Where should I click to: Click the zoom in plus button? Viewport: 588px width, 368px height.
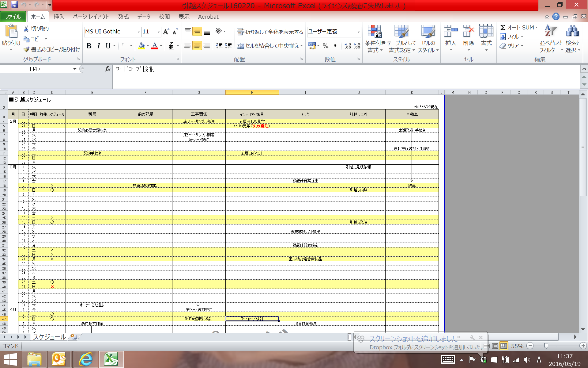583,346
